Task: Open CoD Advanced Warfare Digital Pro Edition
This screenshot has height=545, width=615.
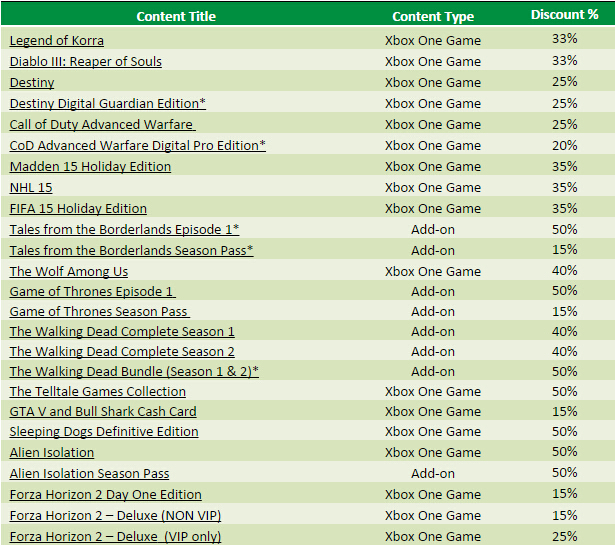Action: (138, 145)
